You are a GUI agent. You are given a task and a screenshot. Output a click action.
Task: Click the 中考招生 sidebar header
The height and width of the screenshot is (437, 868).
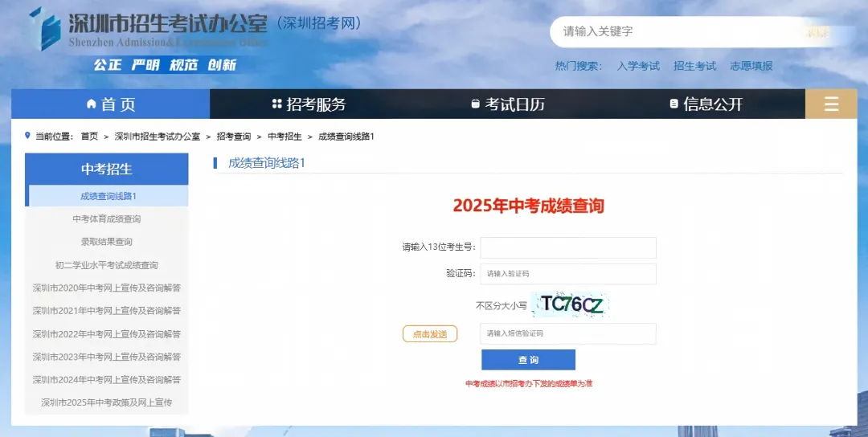pyautogui.click(x=107, y=169)
